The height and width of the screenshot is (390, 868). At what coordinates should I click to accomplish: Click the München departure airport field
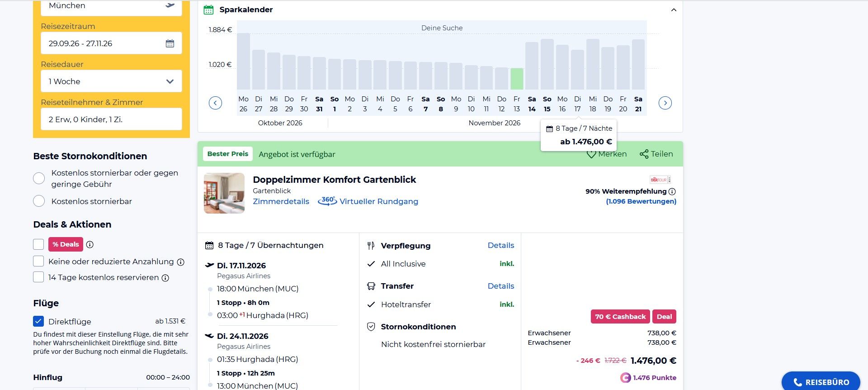click(x=111, y=8)
